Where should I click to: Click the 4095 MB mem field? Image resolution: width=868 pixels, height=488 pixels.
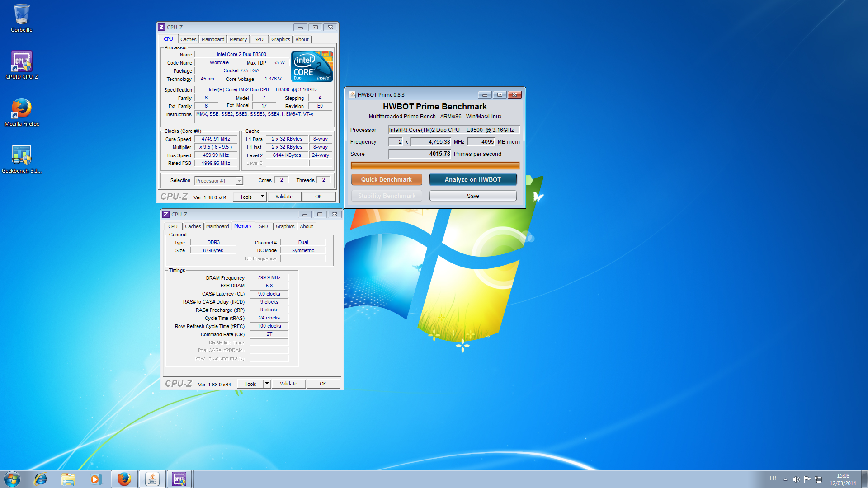coord(481,142)
